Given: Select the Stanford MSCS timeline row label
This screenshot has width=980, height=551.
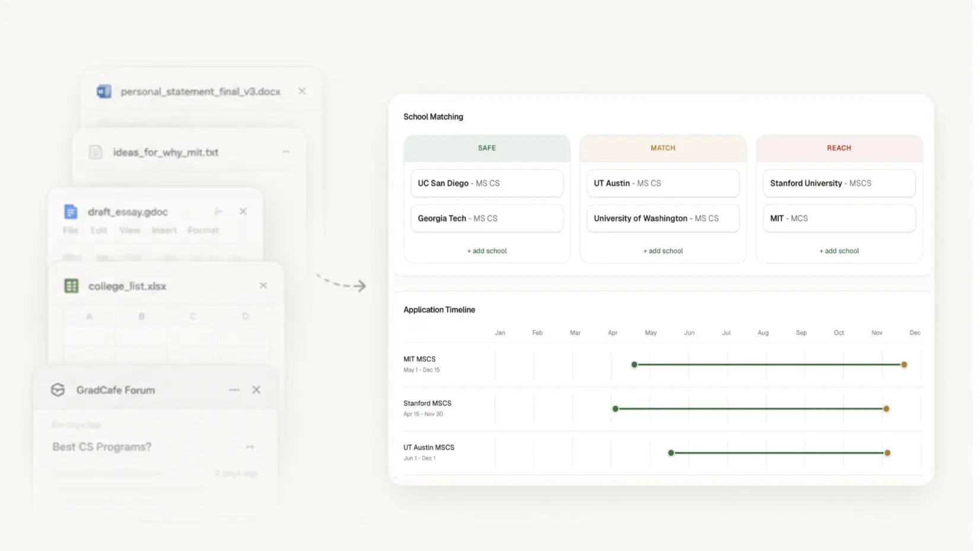Looking at the screenshot, I should coord(427,403).
